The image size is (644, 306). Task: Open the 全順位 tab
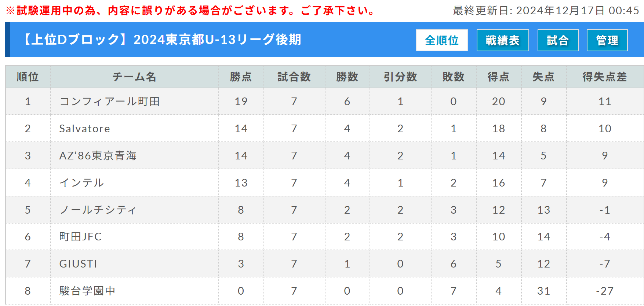pyautogui.click(x=442, y=40)
